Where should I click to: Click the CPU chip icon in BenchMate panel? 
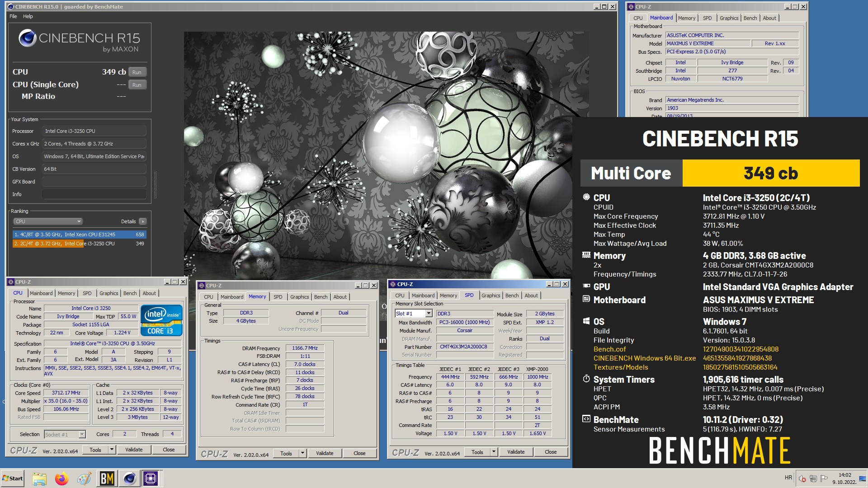point(586,197)
